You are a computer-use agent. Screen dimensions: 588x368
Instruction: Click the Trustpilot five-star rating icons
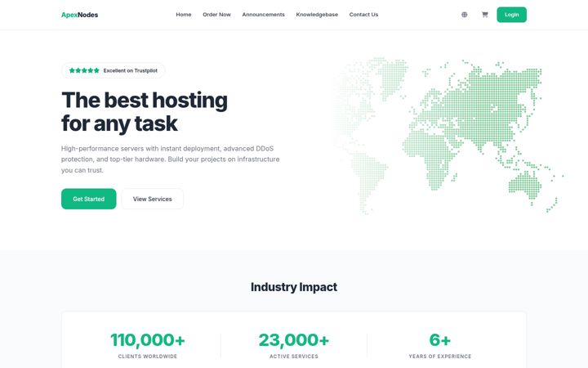[84, 70]
